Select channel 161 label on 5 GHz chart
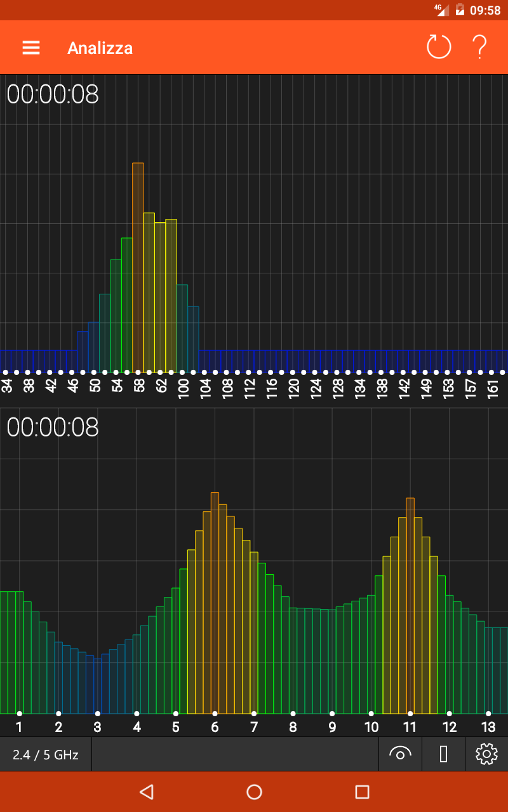Screen dimensions: 508x812 (x=493, y=388)
